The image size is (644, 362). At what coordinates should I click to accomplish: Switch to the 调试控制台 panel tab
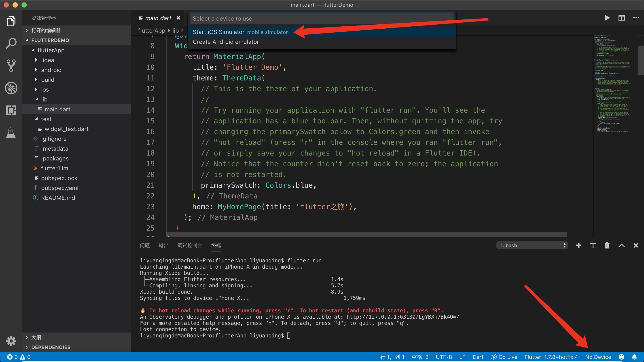pyautogui.click(x=189, y=245)
